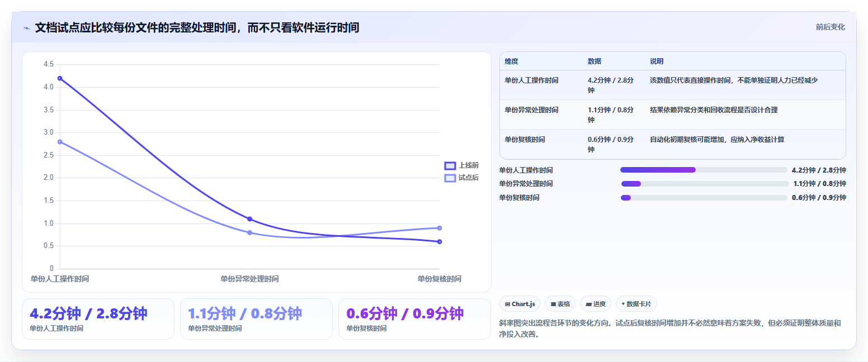The height and width of the screenshot is (362, 868).
Task: Click progress value 1.1分钟 / 0.8分钟 at right
Action: pyautogui.click(x=819, y=184)
